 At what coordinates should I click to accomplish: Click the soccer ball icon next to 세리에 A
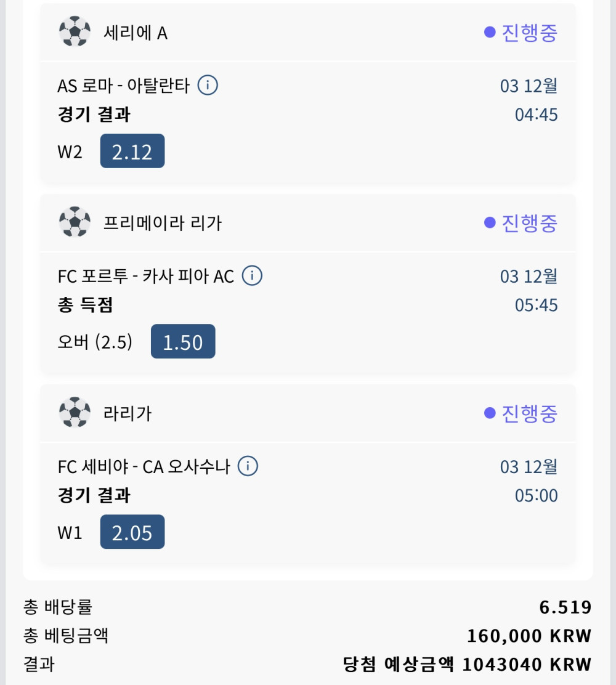coord(75,32)
